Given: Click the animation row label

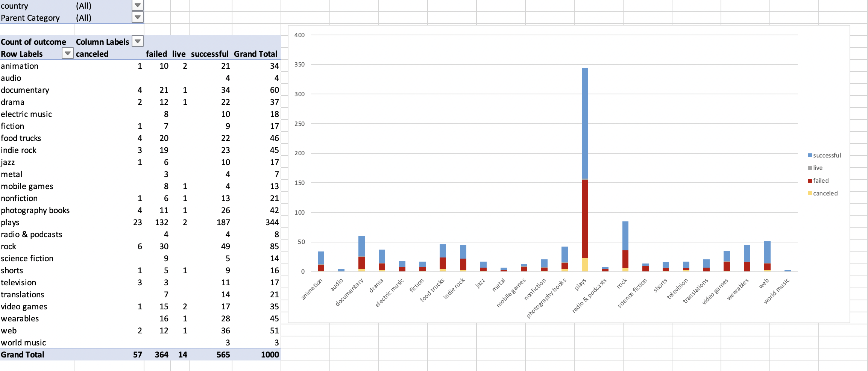Looking at the screenshot, I should coord(20,66).
